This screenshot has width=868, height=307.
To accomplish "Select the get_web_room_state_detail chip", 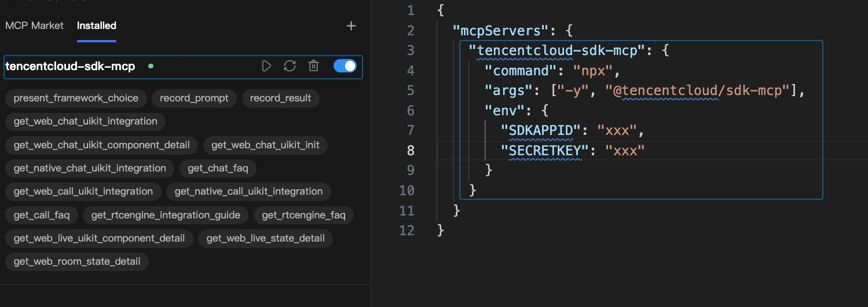I will pos(77,261).
